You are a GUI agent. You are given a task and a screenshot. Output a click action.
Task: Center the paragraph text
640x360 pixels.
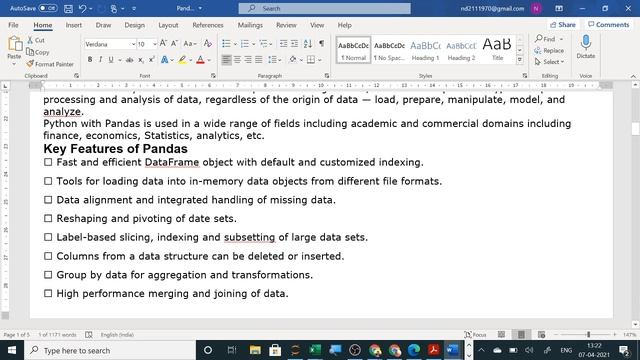237,60
